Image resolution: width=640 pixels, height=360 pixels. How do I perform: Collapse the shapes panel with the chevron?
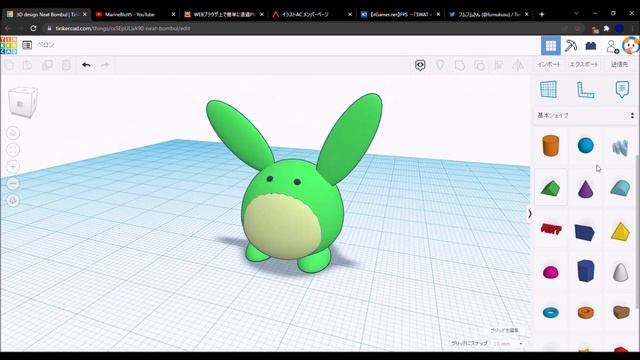click(530, 213)
